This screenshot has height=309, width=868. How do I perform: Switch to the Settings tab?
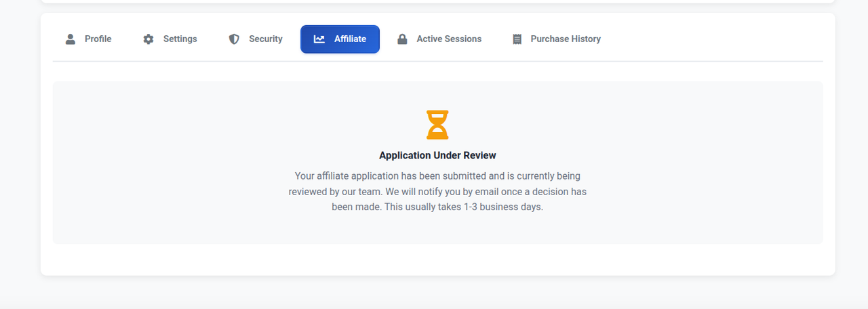pyautogui.click(x=180, y=39)
